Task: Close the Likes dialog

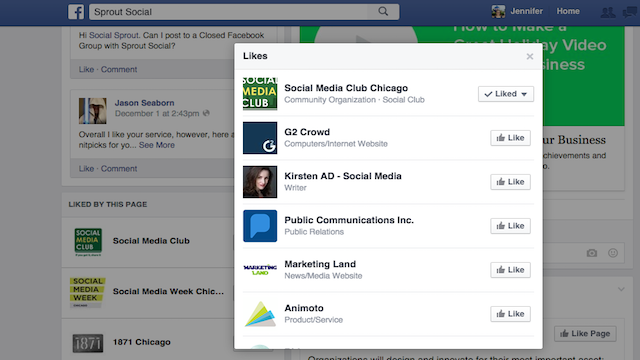Action: [529, 56]
